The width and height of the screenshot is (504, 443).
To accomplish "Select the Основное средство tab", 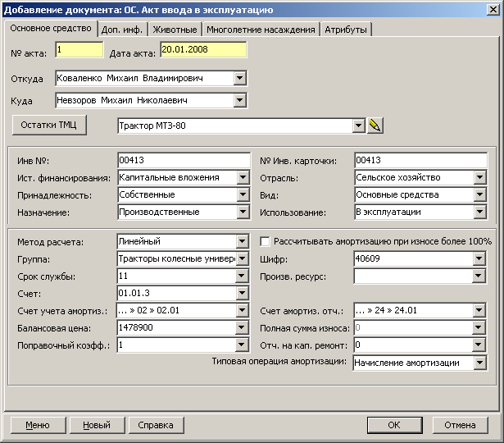I will click(51, 29).
